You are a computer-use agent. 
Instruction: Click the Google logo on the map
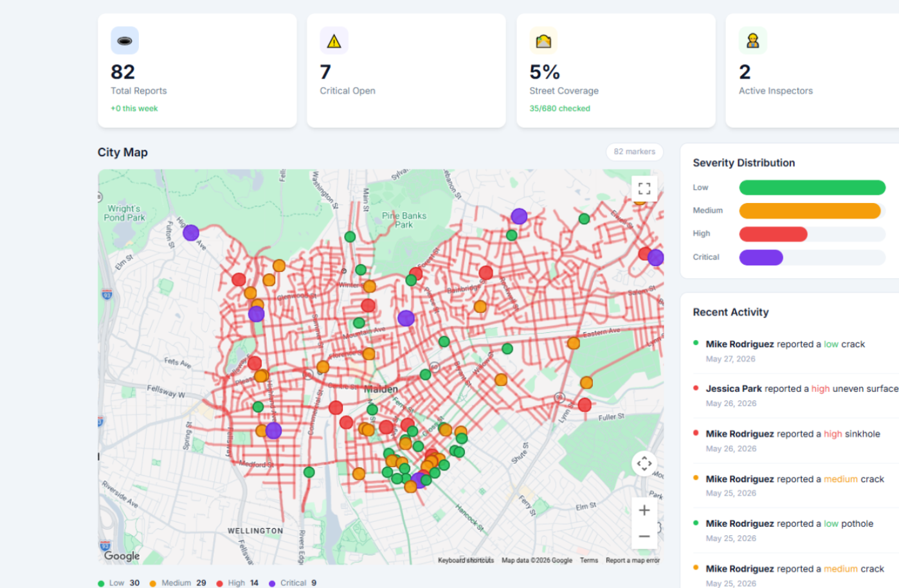click(122, 556)
